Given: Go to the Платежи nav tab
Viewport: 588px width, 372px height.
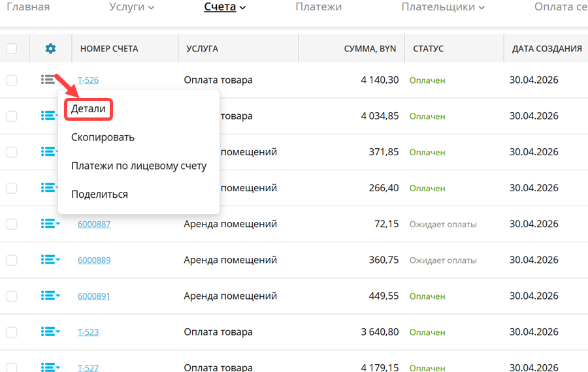Looking at the screenshot, I should (x=318, y=7).
